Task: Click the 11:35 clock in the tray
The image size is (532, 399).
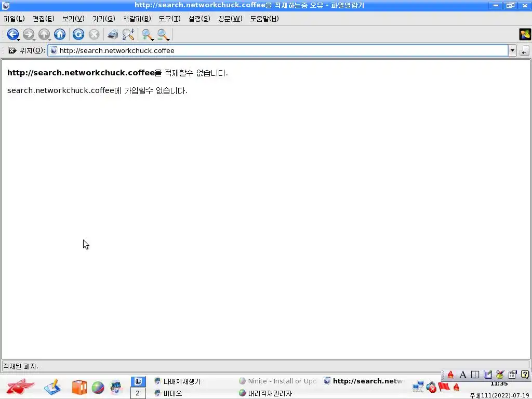Action: (499, 384)
